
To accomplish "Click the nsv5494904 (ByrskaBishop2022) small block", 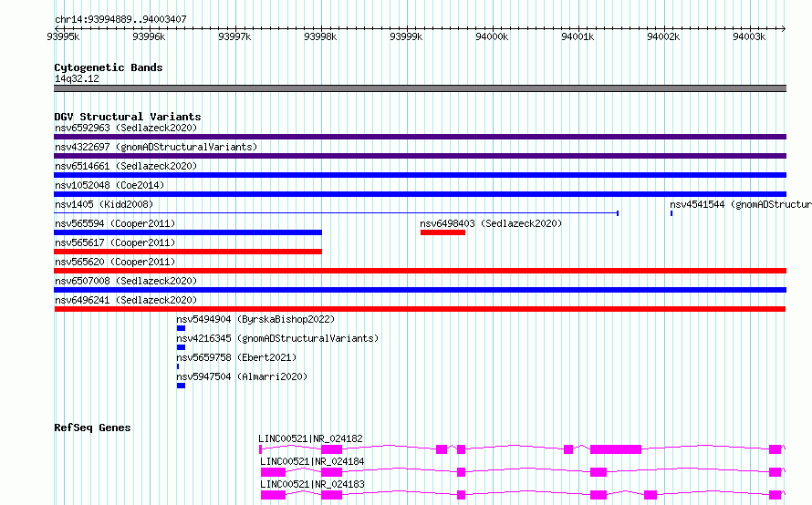I will [x=181, y=328].
